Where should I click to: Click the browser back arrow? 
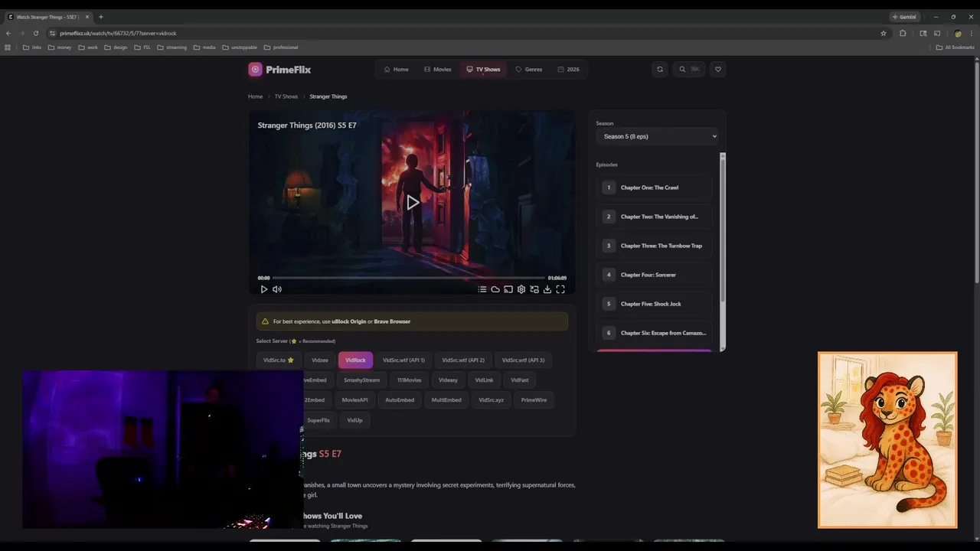tap(8, 34)
